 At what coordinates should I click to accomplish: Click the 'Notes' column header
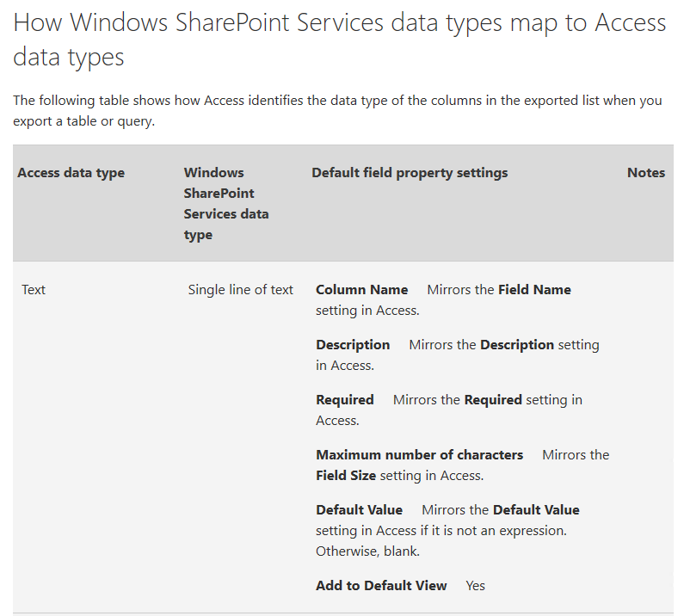pos(646,173)
